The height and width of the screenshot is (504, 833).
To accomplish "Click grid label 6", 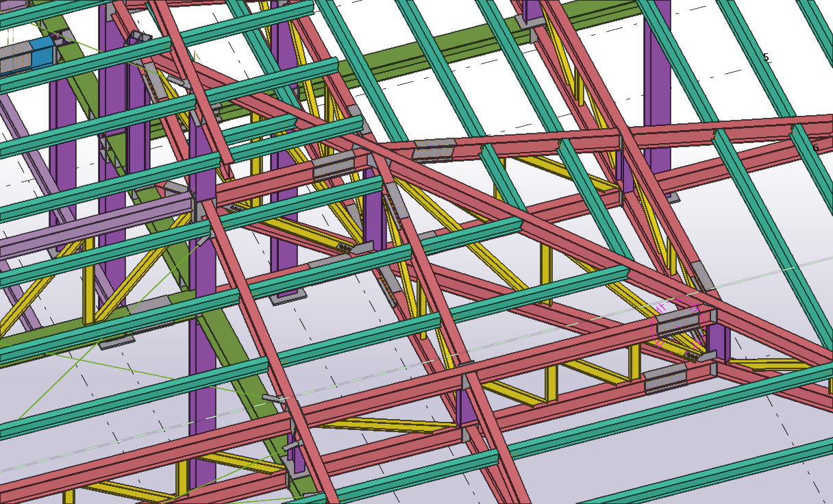I will (815, 148).
